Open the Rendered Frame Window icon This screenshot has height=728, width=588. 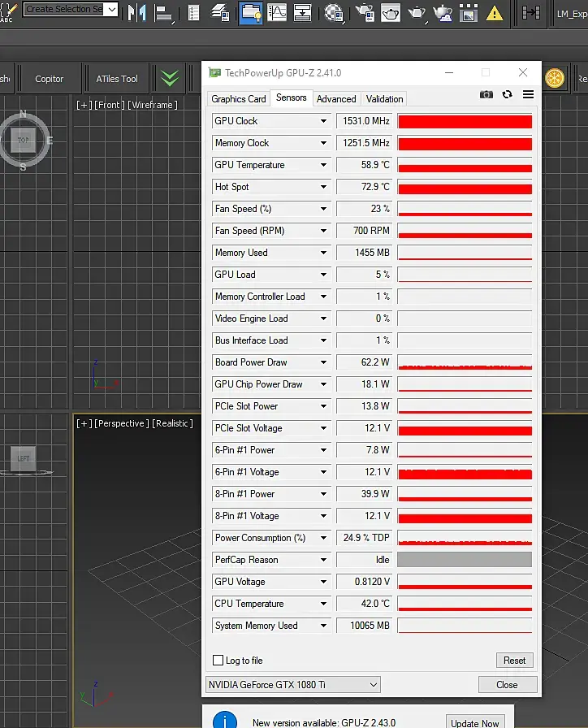click(391, 12)
